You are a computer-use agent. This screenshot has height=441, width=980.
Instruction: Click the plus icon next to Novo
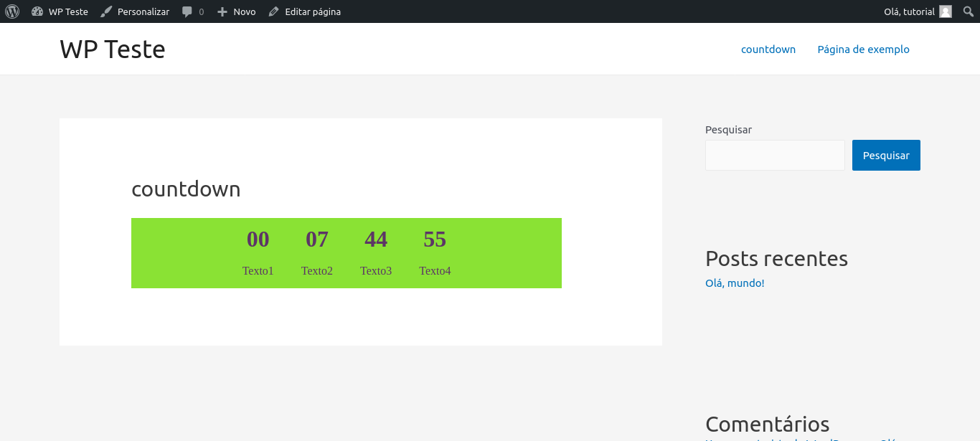coord(222,11)
